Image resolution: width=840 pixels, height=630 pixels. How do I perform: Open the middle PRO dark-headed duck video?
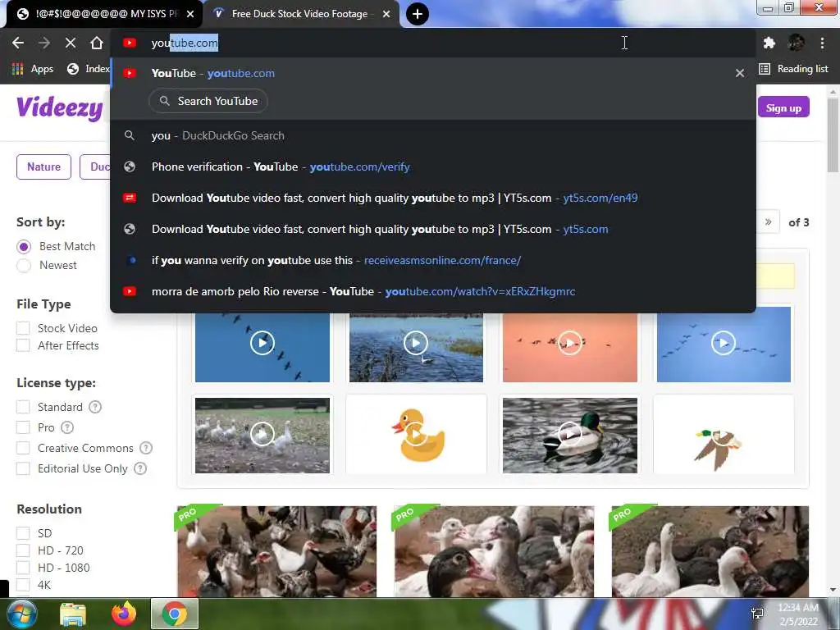pyautogui.click(x=494, y=551)
